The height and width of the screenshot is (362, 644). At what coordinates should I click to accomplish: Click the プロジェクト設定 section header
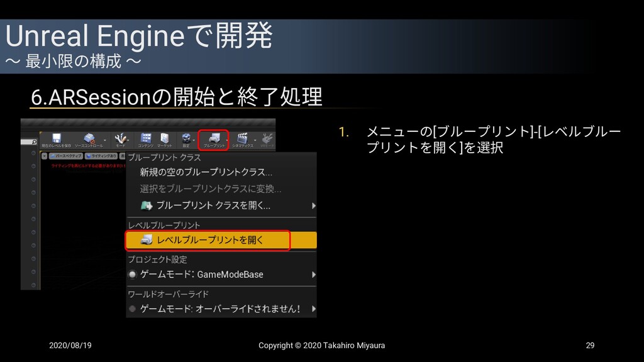157,260
